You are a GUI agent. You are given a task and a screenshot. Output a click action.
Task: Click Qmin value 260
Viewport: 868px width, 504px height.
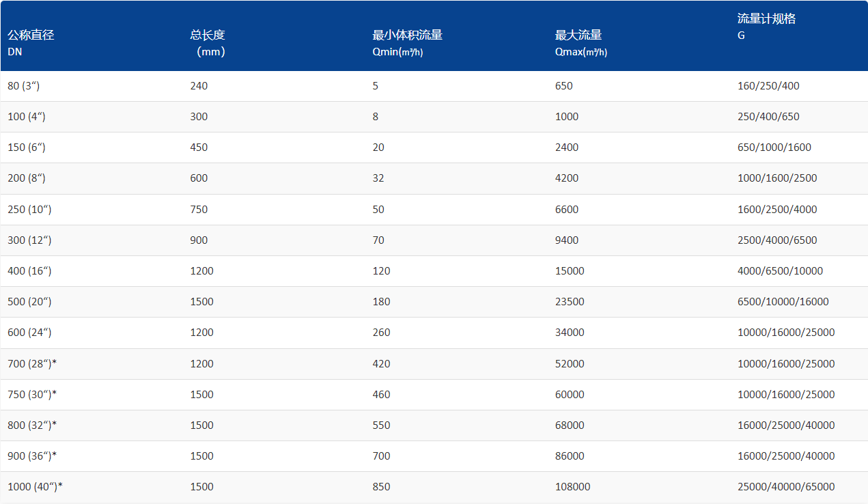(x=381, y=333)
